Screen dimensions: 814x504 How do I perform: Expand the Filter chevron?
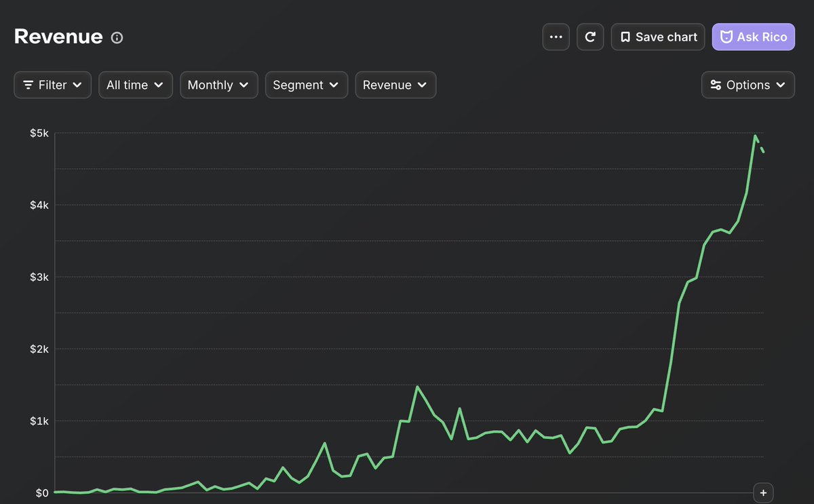pyautogui.click(x=77, y=85)
